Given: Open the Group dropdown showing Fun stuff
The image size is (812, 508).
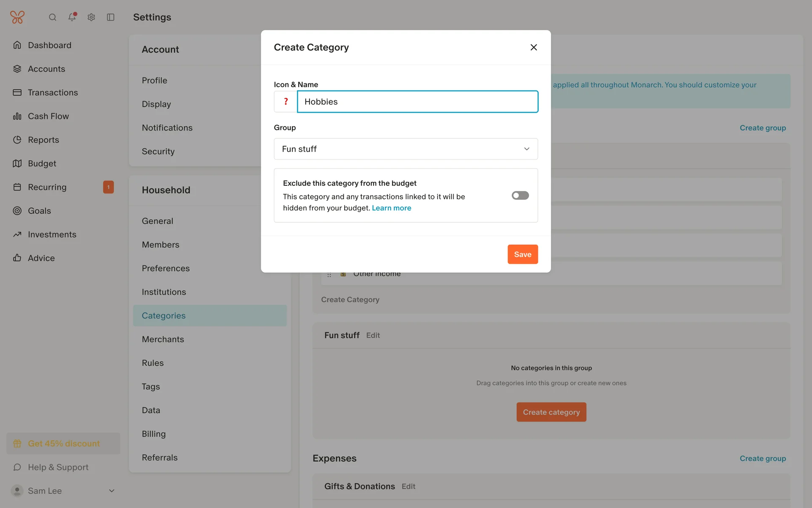Looking at the screenshot, I should click(x=406, y=149).
